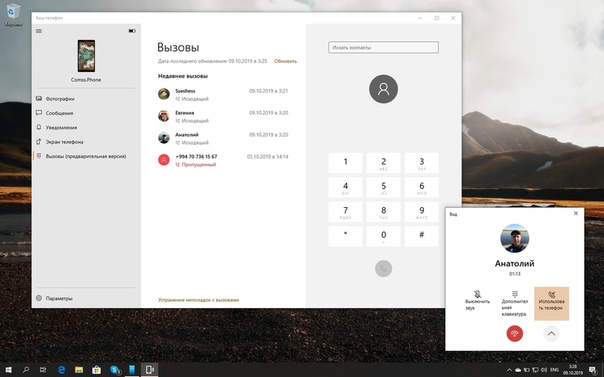Click the Искать контакты search field
This screenshot has height=377, width=604.
pos(383,47)
